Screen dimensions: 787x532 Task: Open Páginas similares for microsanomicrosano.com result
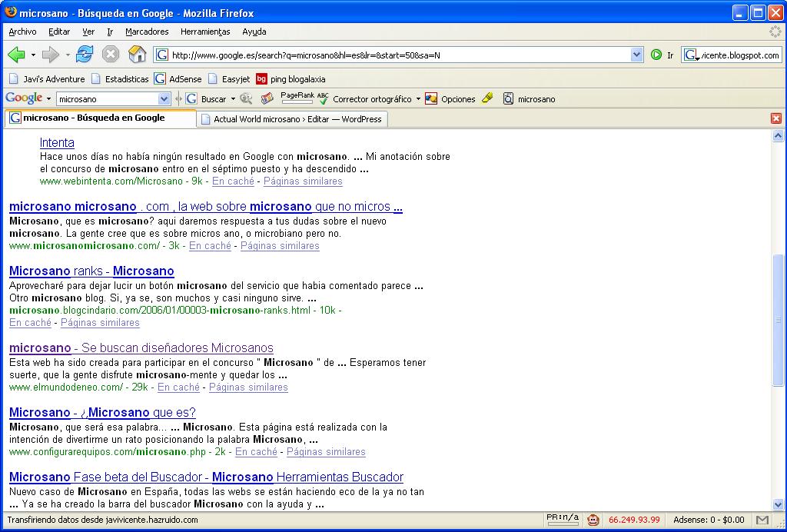click(280, 246)
